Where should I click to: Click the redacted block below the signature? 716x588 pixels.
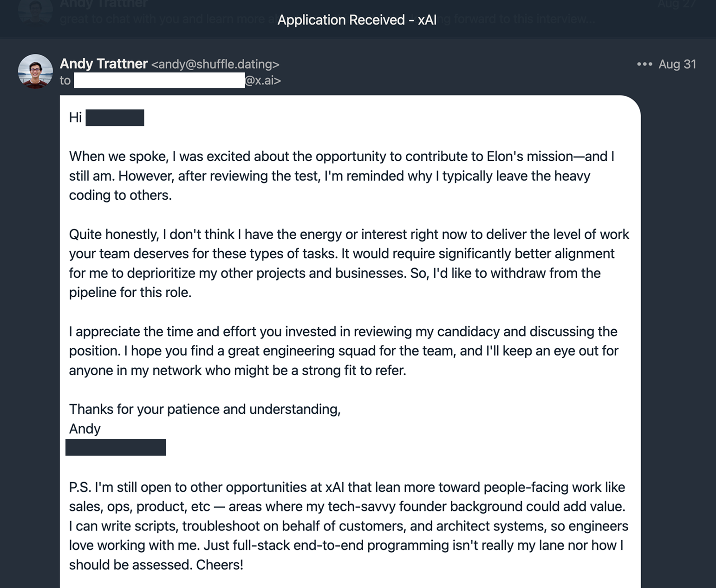116,447
